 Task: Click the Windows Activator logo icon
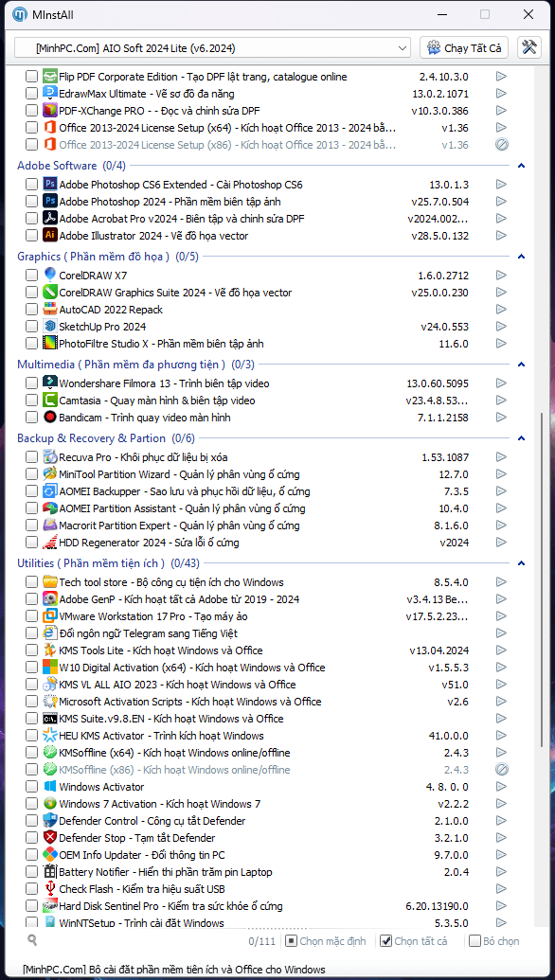(50, 786)
